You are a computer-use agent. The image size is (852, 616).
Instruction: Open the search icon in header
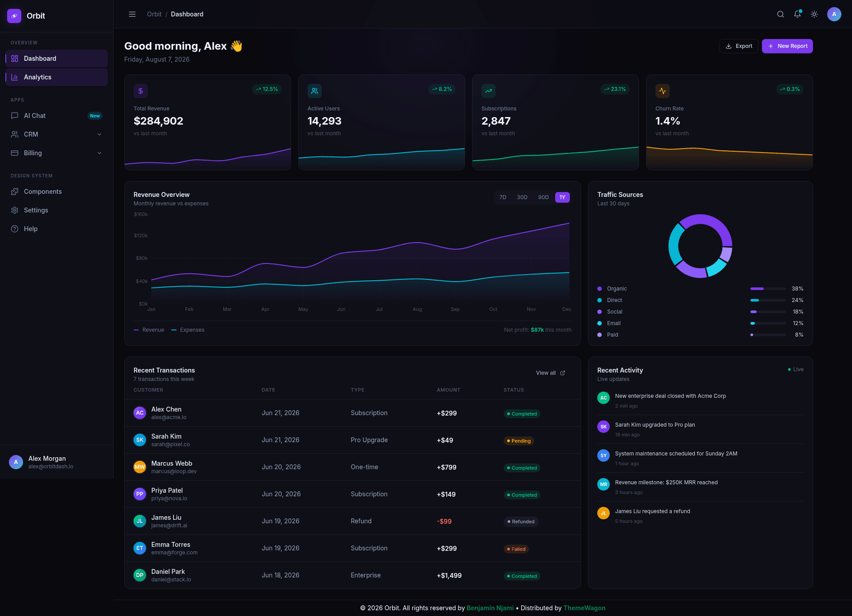781,14
